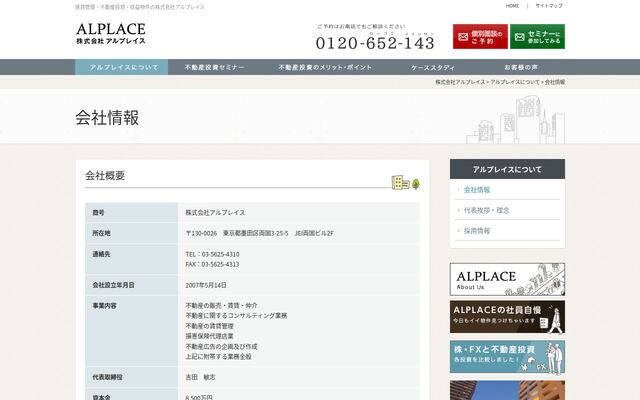
Task: Click the 株・FXと不動産投資 banner
Action: (x=507, y=357)
